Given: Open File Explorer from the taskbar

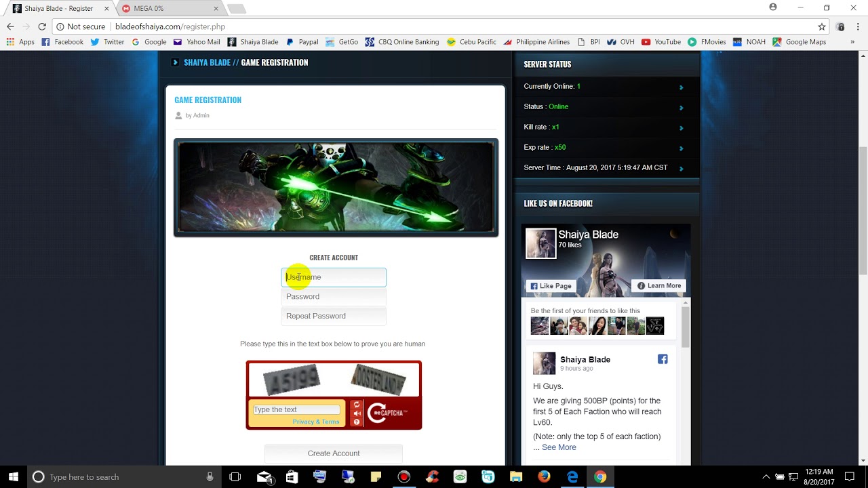Looking at the screenshot, I should [516, 476].
